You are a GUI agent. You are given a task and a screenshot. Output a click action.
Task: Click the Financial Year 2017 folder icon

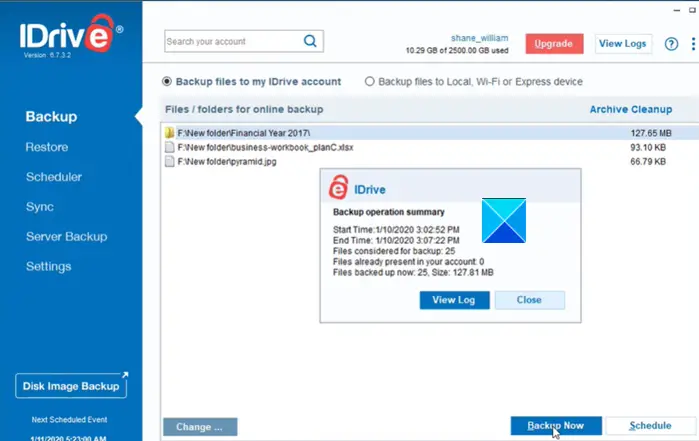point(169,133)
